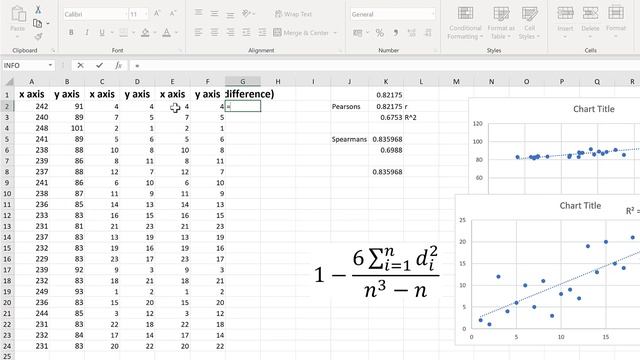The image size is (640, 360).
Task: Open the font size 11 dropdown
Action: (x=146, y=14)
